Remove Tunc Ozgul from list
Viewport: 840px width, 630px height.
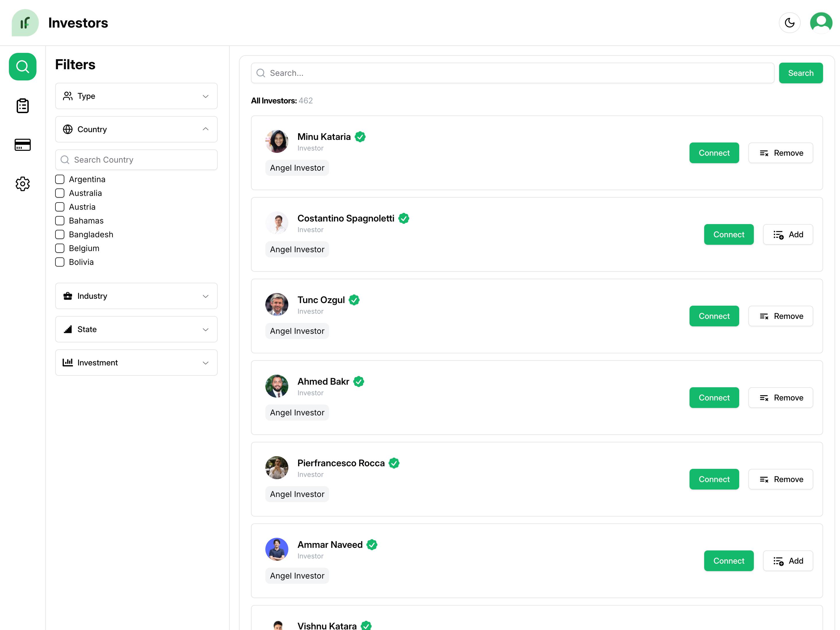pyautogui.click(x=780, y=316)
